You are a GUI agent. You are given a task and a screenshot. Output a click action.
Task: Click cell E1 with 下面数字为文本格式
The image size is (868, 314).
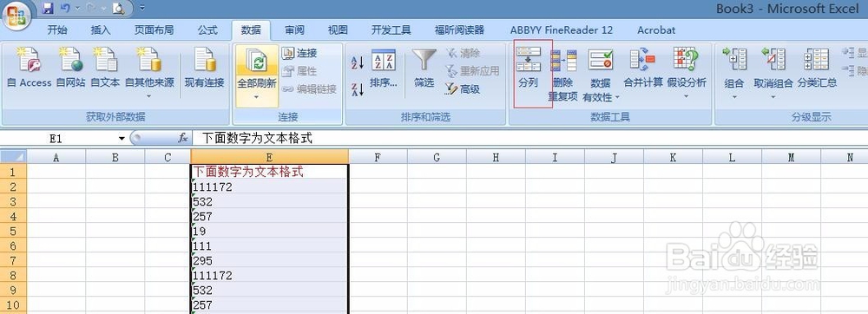(x=270, y=172)
